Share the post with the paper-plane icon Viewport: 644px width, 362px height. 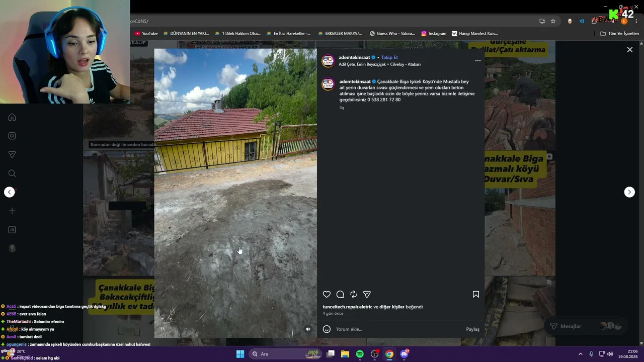pyautogui.click(x=367, y=294)
